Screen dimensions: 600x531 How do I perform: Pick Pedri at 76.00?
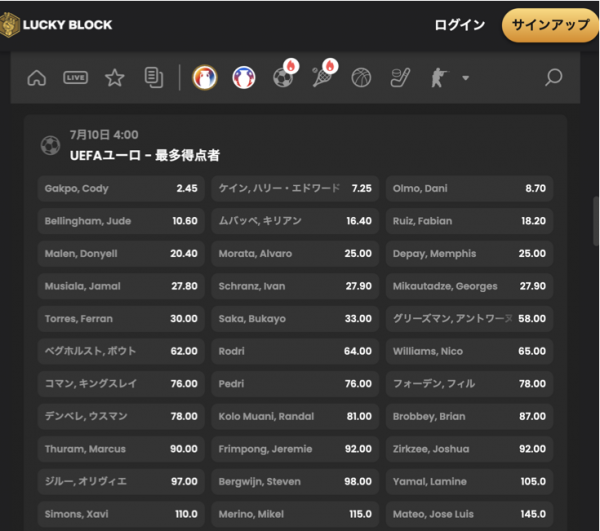pos(295,384)
